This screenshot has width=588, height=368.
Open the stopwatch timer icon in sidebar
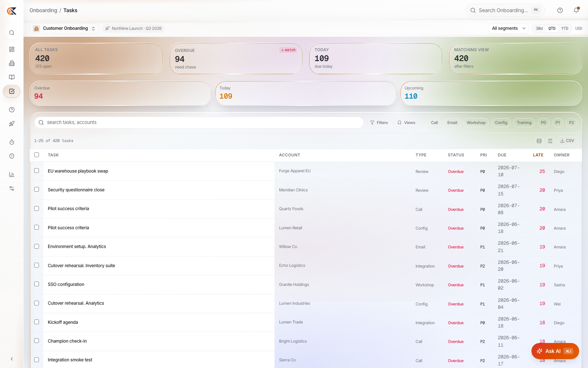click(12, 142)
